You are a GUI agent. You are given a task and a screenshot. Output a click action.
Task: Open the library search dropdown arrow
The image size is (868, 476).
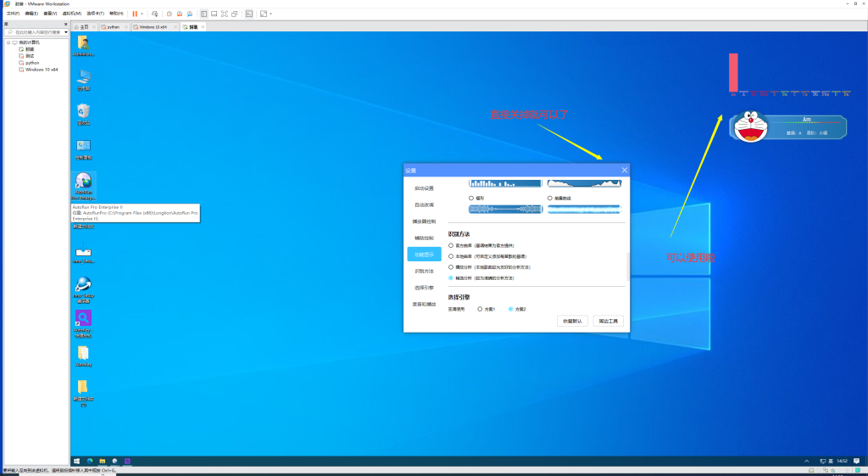click(66, 32)
